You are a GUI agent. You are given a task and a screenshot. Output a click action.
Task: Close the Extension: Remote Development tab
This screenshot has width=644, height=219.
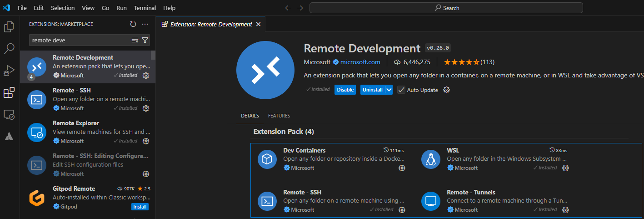click(x=259, y=24)
